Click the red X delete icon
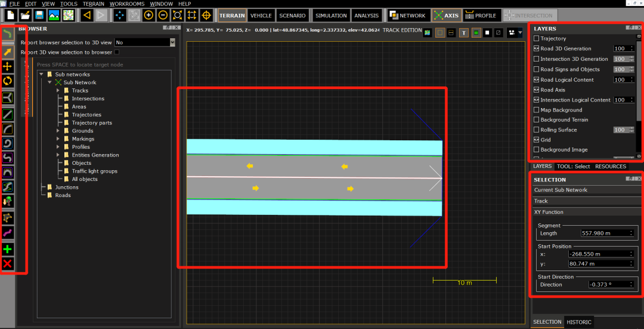 (x=7, y=263)
